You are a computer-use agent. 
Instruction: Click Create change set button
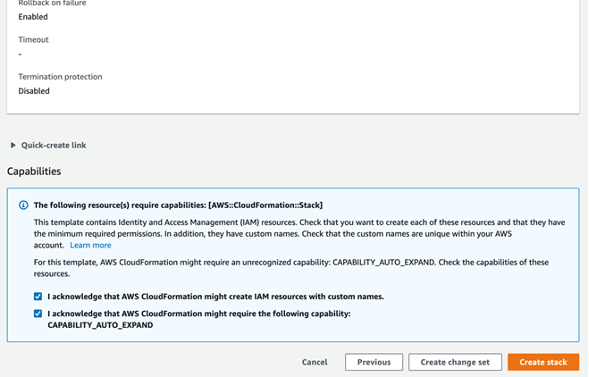pyautogui.click(x=455, y=362)
